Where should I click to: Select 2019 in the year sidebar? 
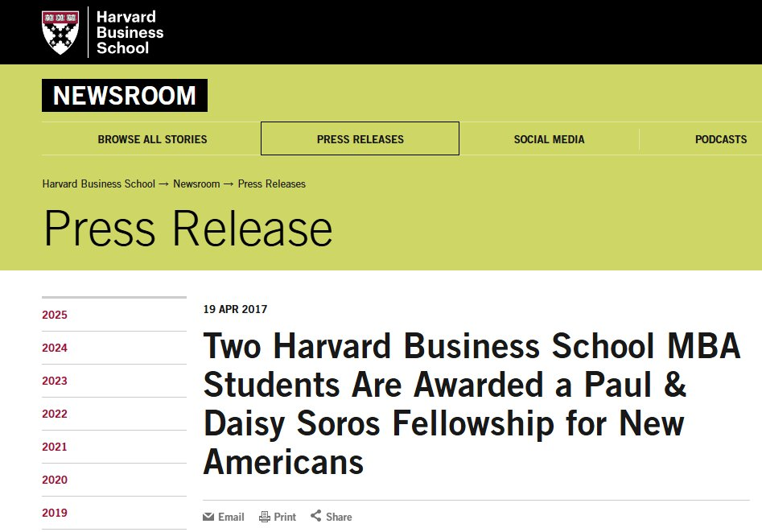tap(55, 513)
